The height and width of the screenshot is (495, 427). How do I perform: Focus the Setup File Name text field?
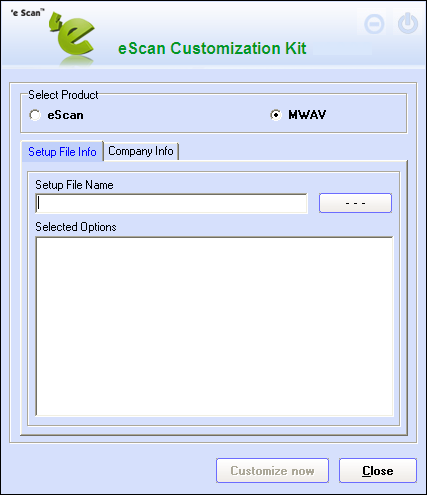[171, 203]
